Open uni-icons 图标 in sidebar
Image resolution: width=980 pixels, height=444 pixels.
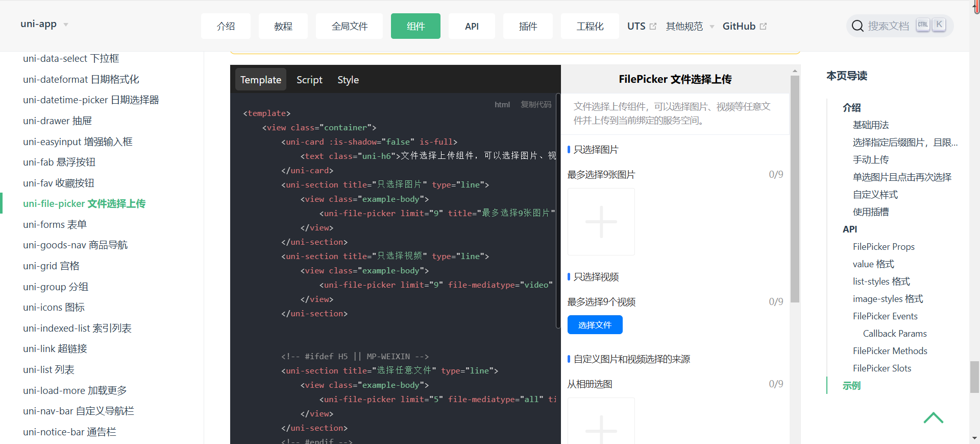pyautogui.click(x=54, y=307)
